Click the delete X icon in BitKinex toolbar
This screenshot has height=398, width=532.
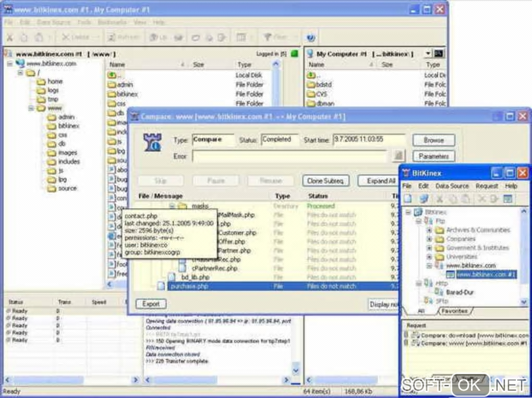[x=481, y=199]
